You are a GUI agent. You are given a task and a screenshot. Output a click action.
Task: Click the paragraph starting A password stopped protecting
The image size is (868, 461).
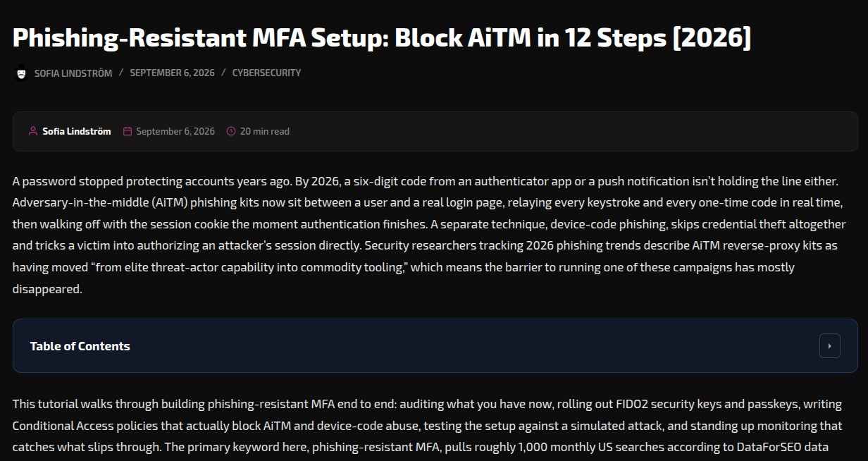pos(429,235)
